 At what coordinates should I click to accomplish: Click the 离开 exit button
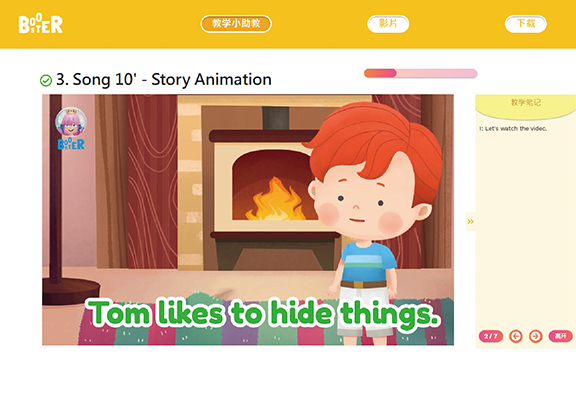point(561,336)
